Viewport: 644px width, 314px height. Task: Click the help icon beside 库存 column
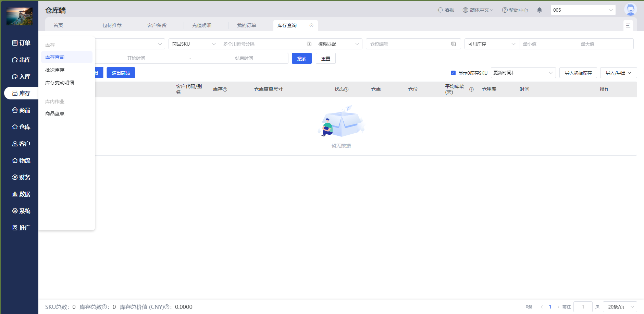point(225,89)
